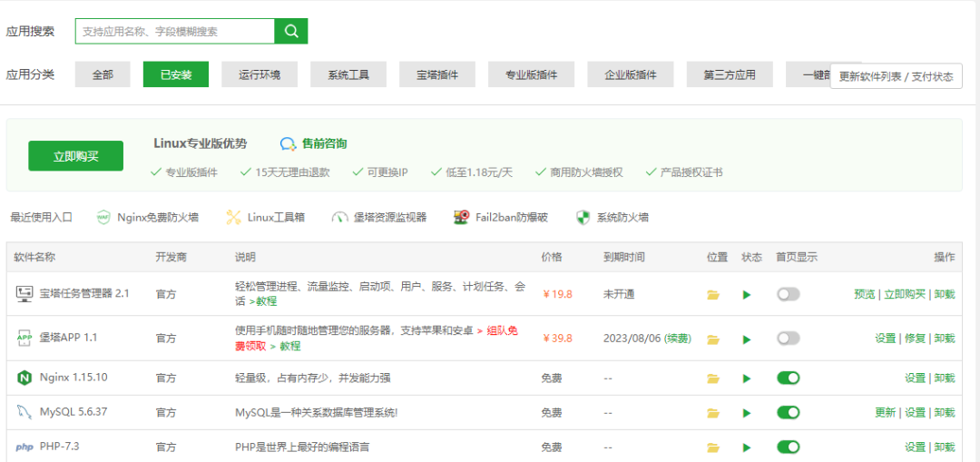This screenshot has width=980, height=462.
Task: Click 更新软件列表 / 支付状态 button
Action: (x=896, y=77)
